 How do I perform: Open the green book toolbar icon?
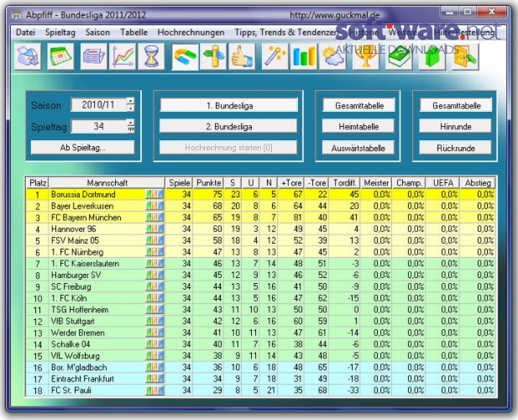coord(399,56)
